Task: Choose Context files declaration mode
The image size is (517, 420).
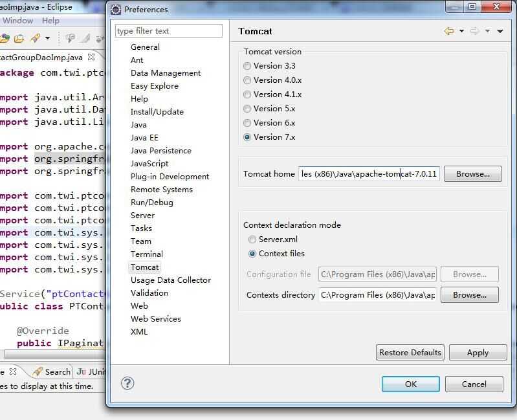Action: pos(252,254)
